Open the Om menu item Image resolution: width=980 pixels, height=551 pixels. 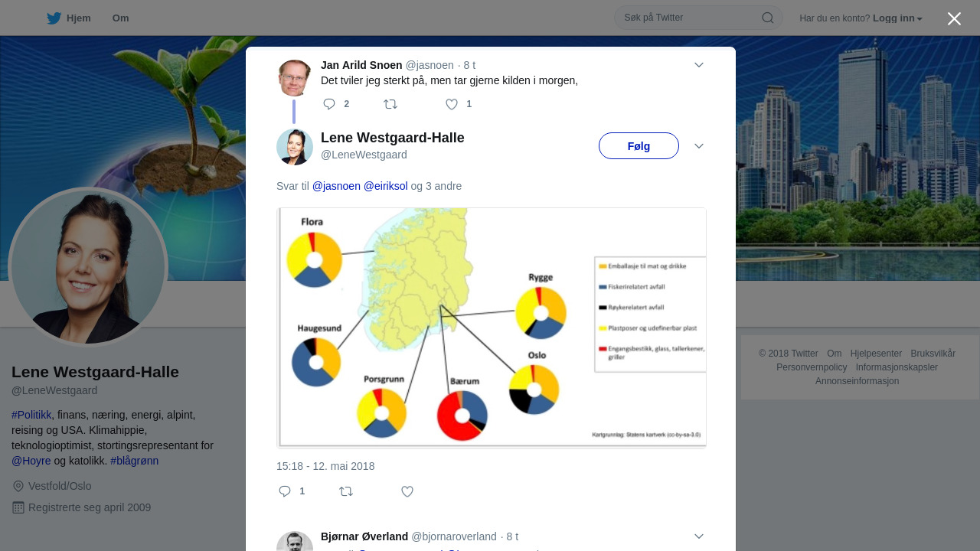(120, 18)
